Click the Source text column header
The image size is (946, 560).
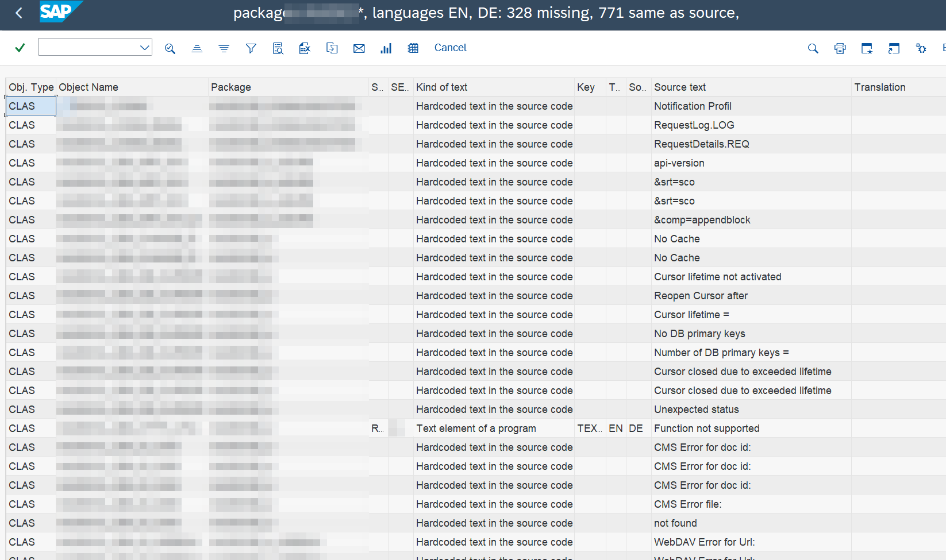[751, 87]
